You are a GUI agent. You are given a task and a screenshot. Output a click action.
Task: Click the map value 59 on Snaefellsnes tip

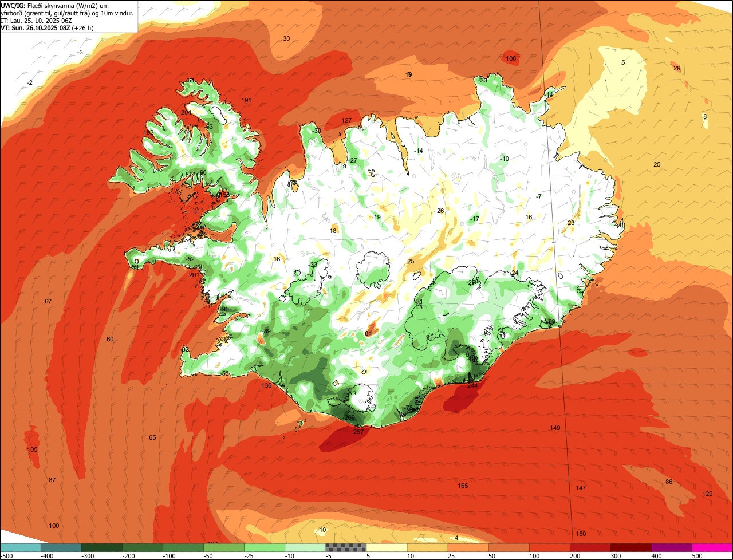point(135,266)
